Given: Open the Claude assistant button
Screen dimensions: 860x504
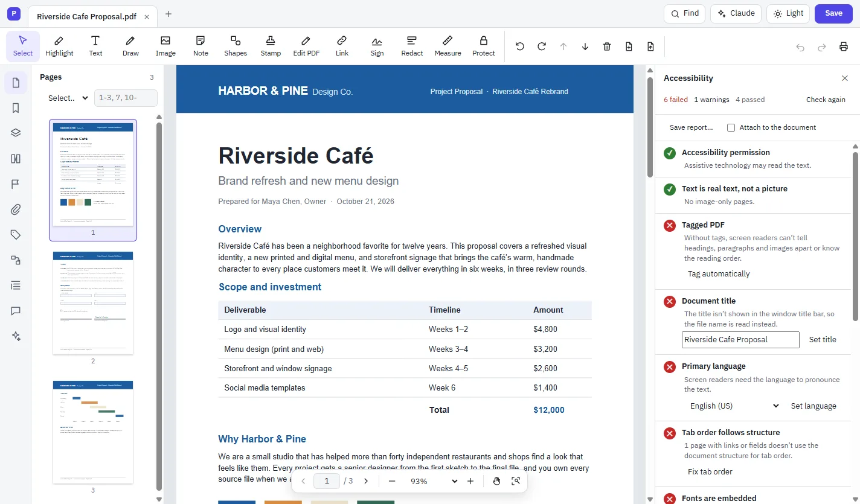Looking at the screenshot, I should pos(736,13).
